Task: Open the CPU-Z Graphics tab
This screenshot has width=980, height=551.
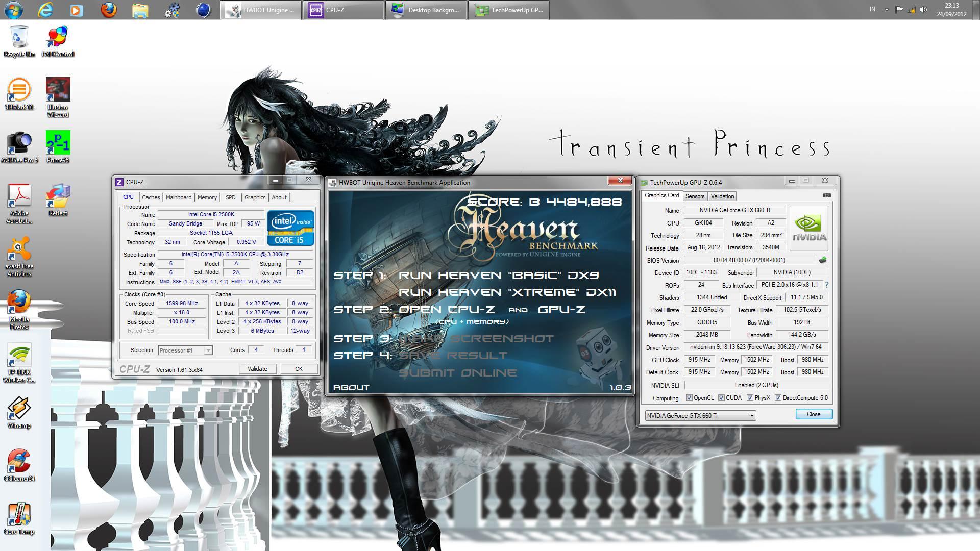Action: pos(255,197)
